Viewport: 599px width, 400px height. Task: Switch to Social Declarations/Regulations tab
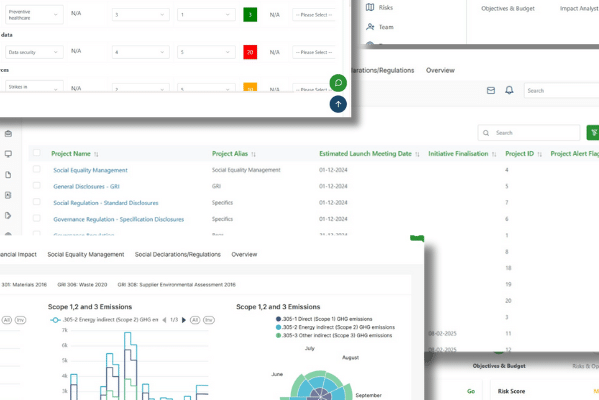click(x=178, y=254)
